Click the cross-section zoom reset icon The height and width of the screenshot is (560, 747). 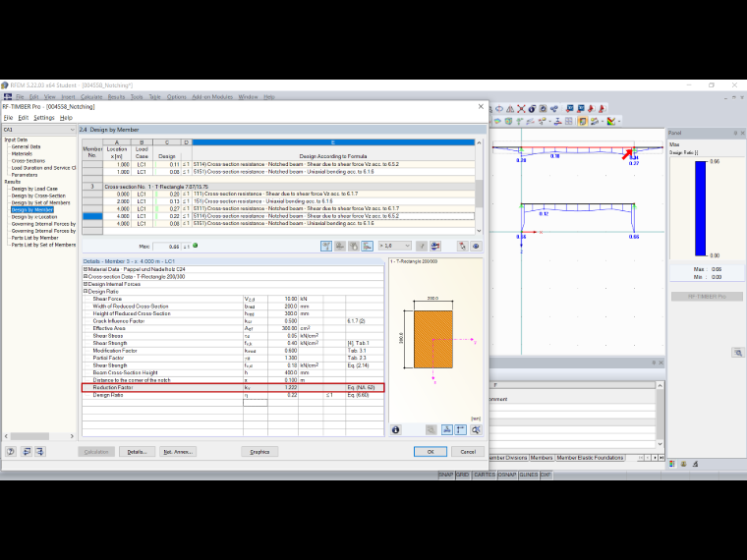(476, 430)
